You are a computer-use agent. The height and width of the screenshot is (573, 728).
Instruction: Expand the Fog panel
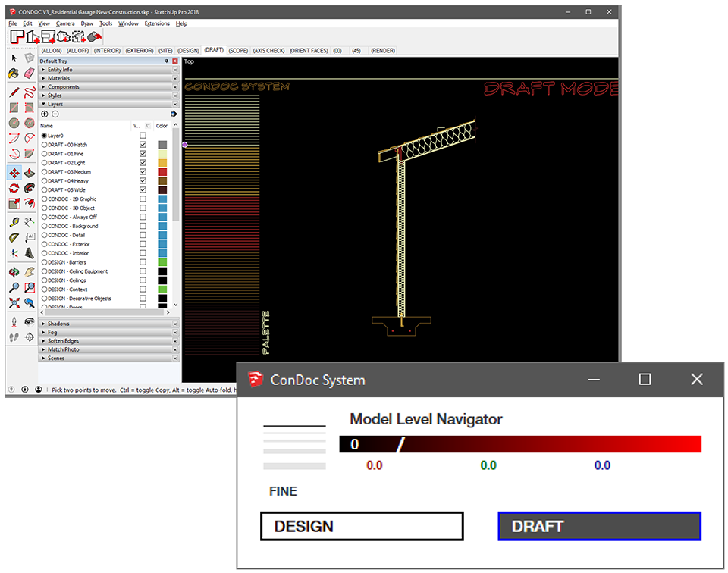click(106, 333)
